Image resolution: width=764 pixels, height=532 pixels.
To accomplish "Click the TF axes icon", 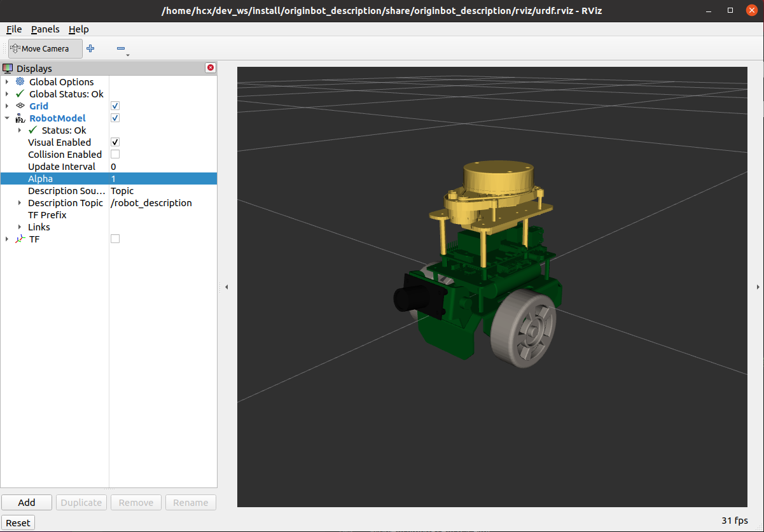I will click(20, 239).
